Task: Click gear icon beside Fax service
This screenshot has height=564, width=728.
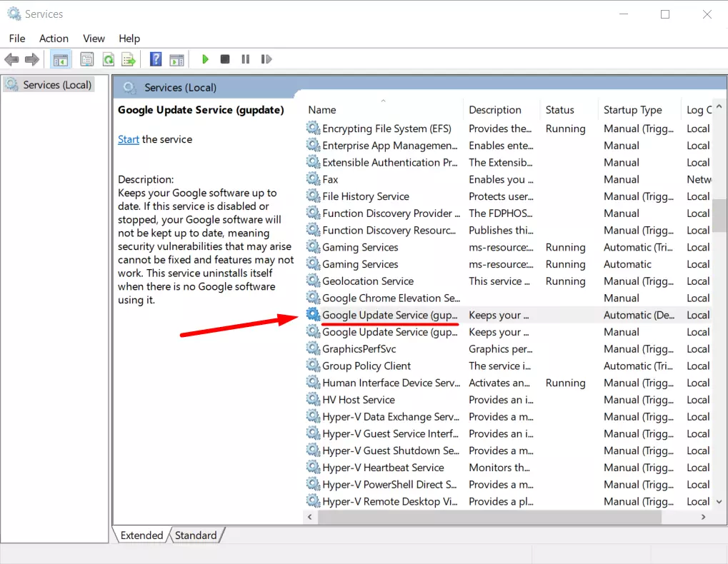Action: [x=314, y=179]
